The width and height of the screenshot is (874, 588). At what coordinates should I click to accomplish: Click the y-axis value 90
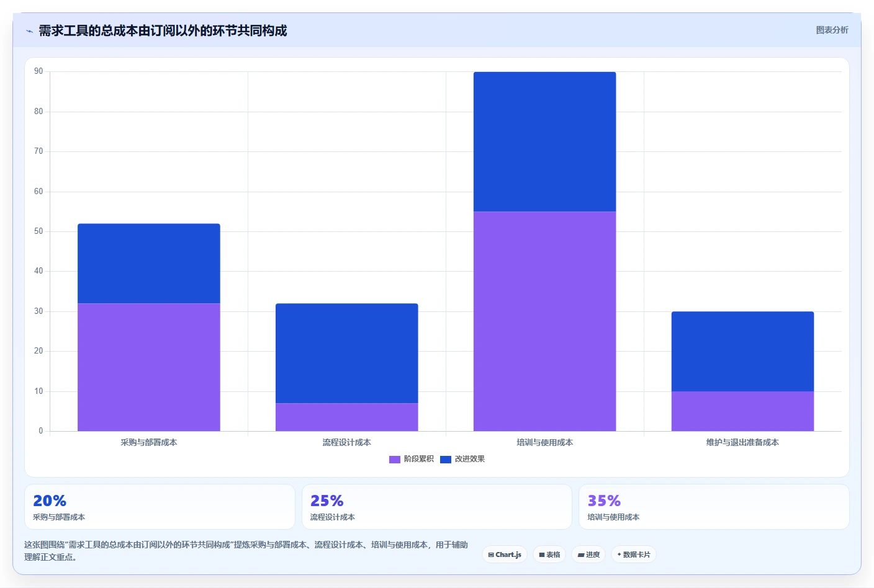pyautogui.click(x=38, y=71)
